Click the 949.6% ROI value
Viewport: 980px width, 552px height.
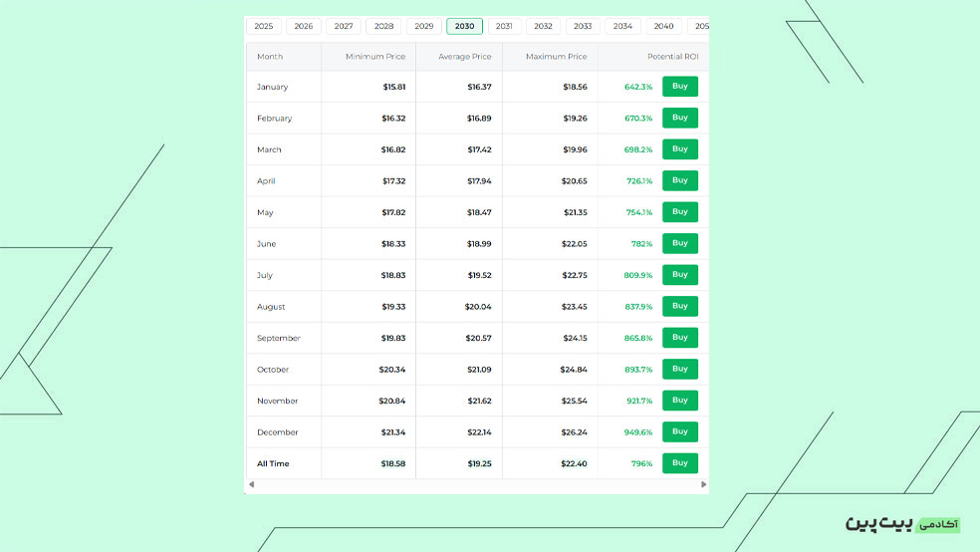638,432
